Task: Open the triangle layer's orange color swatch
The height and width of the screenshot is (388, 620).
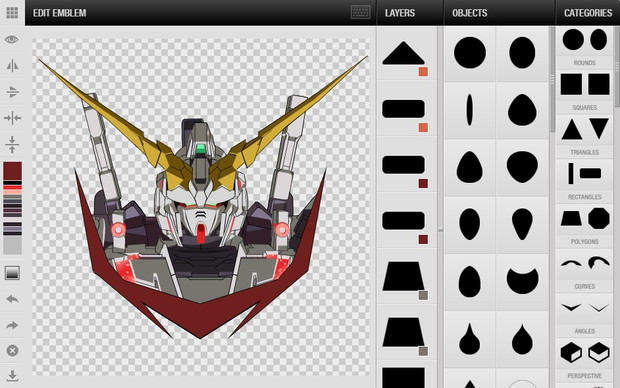Action: [x=423, y=72]
